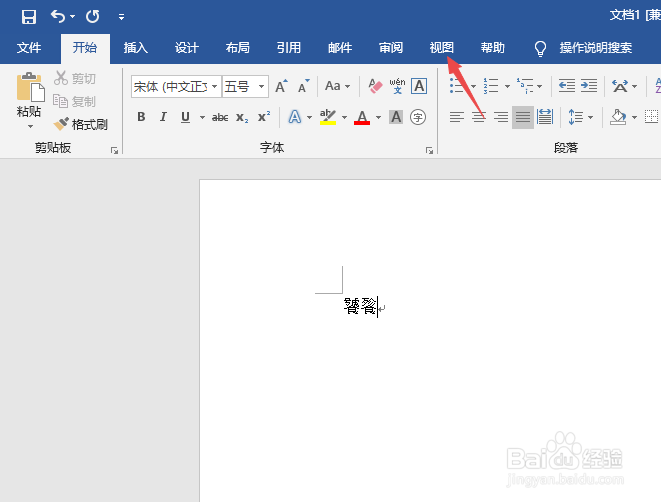Expand the font color dropdown
Screen dimensions: 661x502
pos(379,117)
